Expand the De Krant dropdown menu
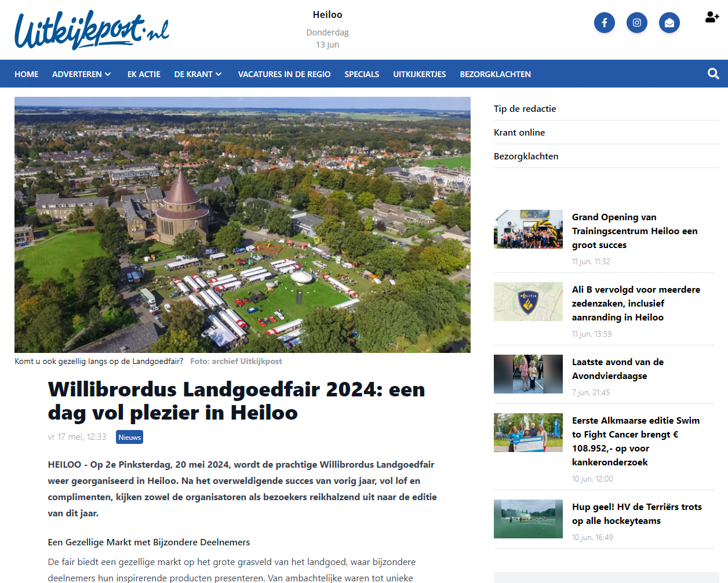The width and height of the screenshot is (728, 583). (198, 74)
